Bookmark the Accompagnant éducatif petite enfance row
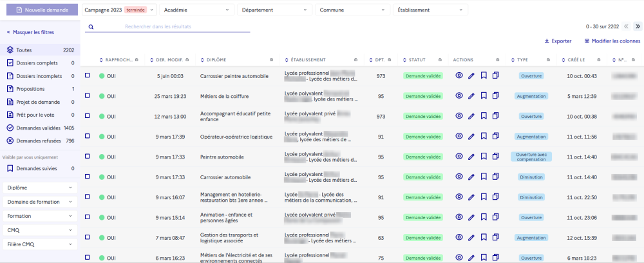Viewport: 644px width, 263px height. tap(484, 116)
